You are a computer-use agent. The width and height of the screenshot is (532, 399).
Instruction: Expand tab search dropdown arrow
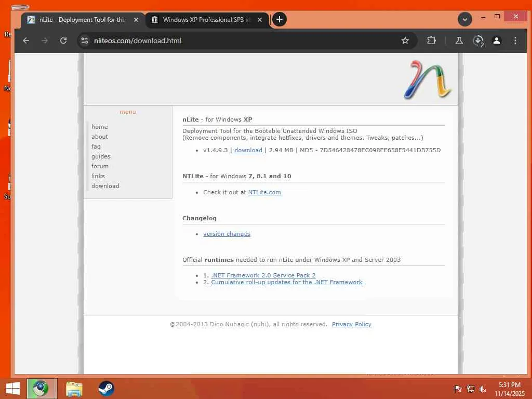pyautogui.click(x=465, y=19)
